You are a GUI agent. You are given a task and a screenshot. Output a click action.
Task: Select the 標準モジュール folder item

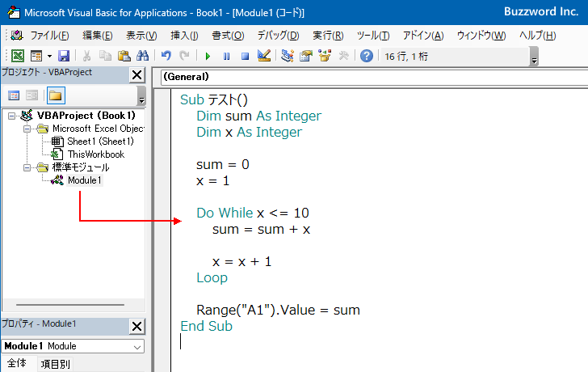point(81,167)
